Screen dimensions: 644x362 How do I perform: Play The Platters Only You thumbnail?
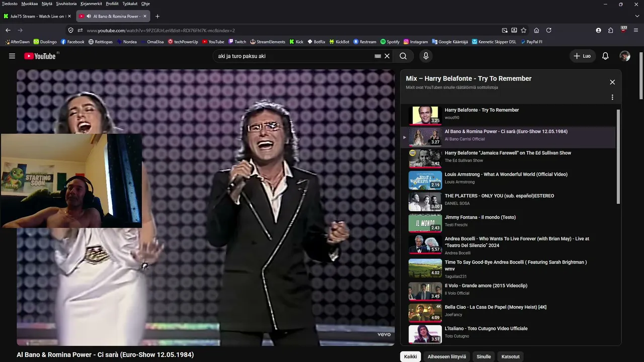[425, 201]
